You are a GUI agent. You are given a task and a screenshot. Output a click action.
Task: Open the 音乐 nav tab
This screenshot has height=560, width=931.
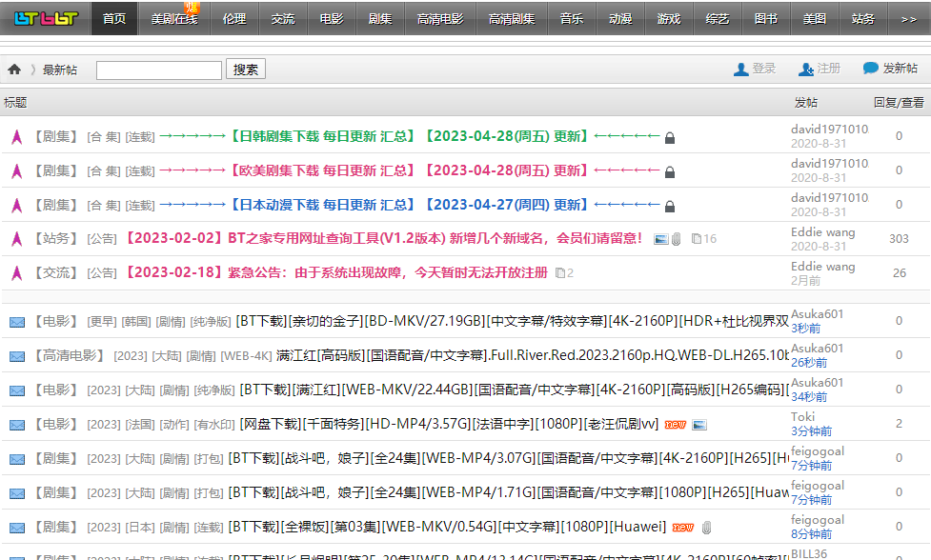[572, 18]
